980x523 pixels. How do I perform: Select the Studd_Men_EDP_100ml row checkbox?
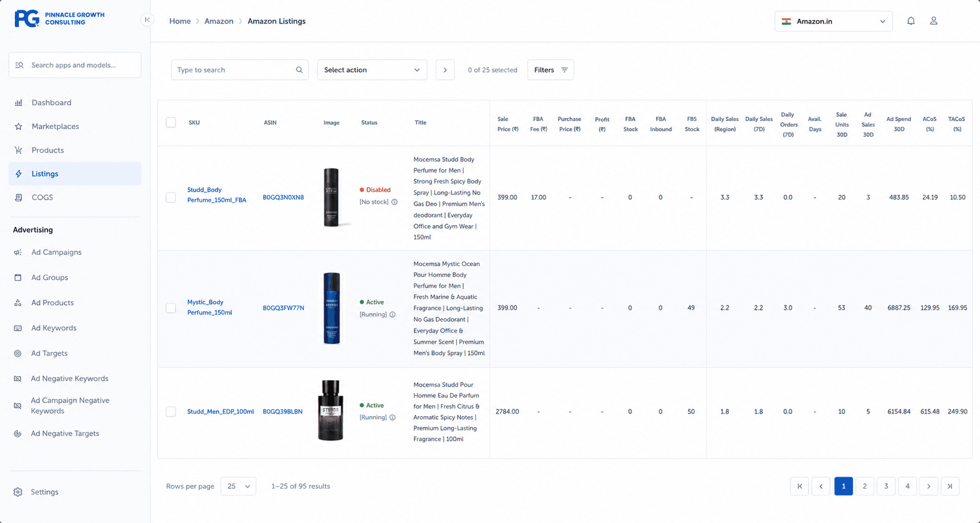(171, 412)
